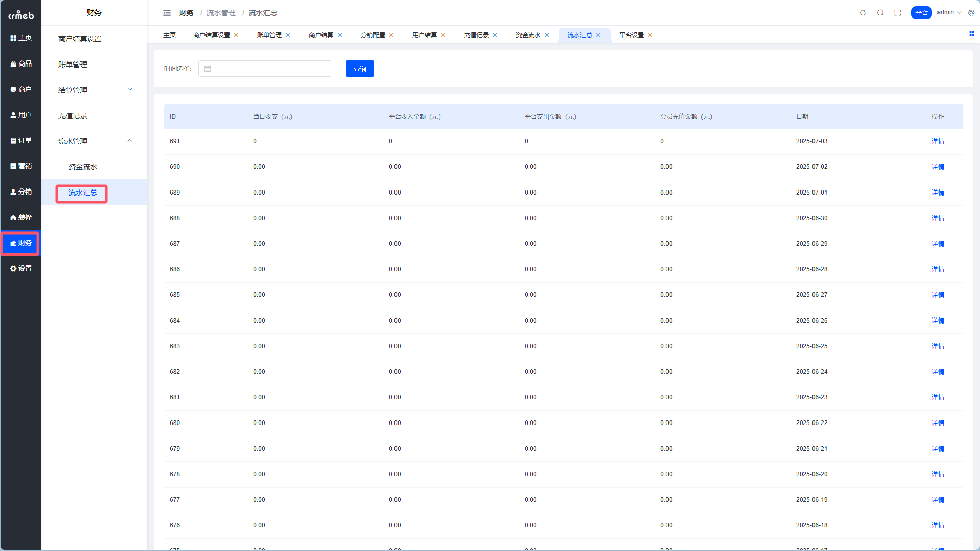Close the 平台设置 tab
The width and height of the screenshot is (980, 551).
[650, 35]
